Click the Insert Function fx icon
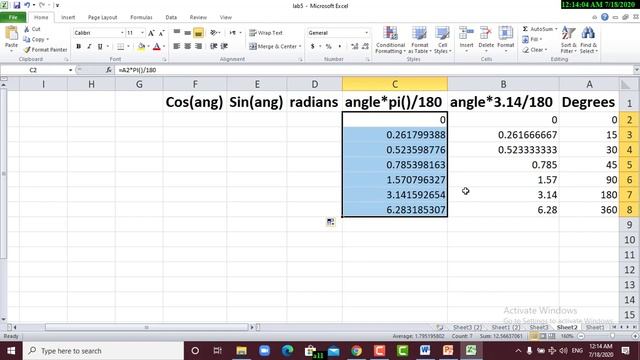The image size is (640, 360). pyautogui.click(x=109, y=70)
